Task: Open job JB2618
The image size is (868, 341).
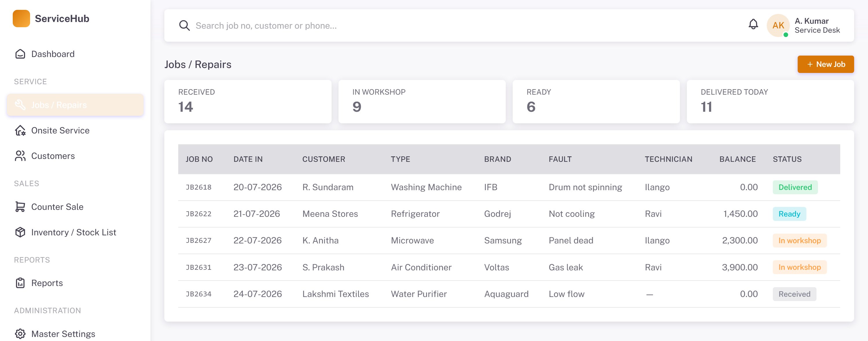Action: click(198, 187)
